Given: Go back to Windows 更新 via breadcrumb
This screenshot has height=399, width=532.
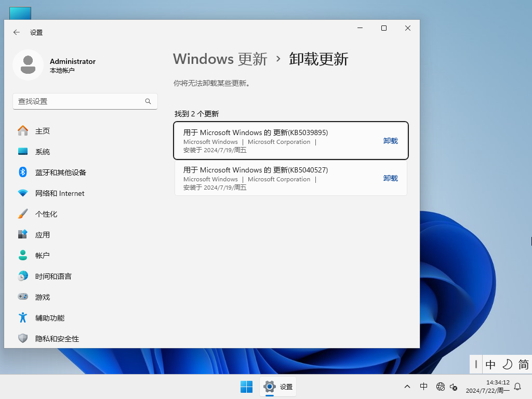Looking at the screenshot, I should click(x=220, y=59).
